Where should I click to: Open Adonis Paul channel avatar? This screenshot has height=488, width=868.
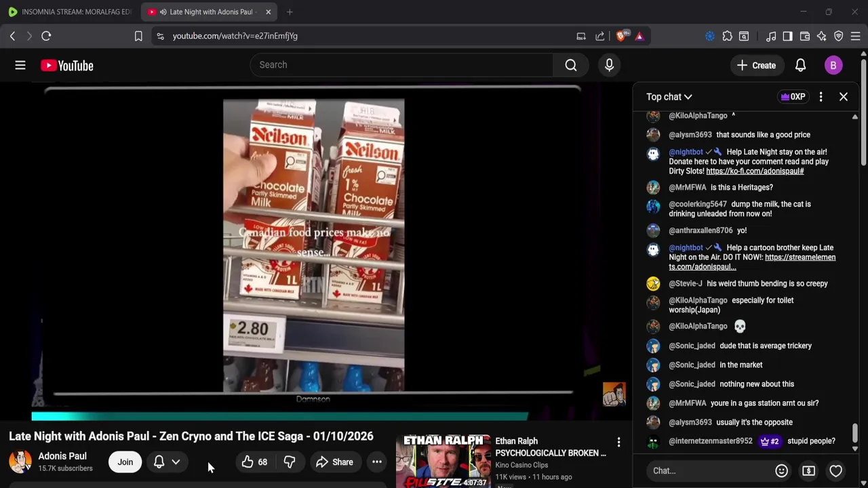20,462
